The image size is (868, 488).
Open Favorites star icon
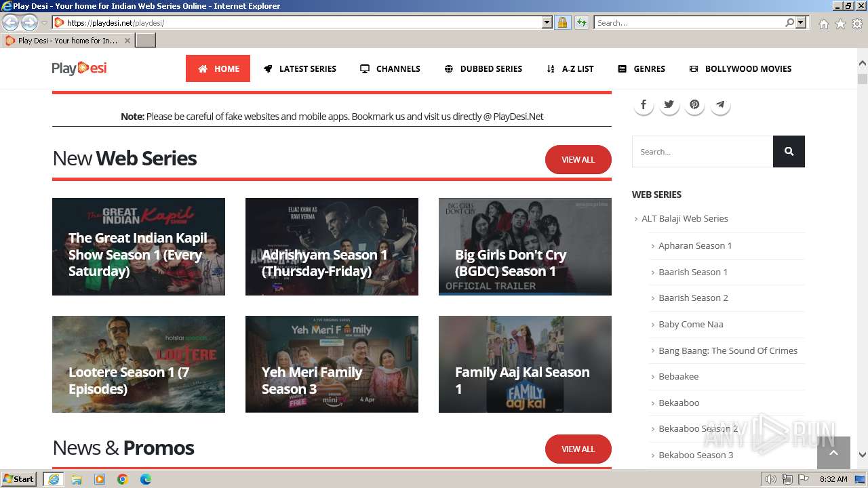(x=840, y=24)
